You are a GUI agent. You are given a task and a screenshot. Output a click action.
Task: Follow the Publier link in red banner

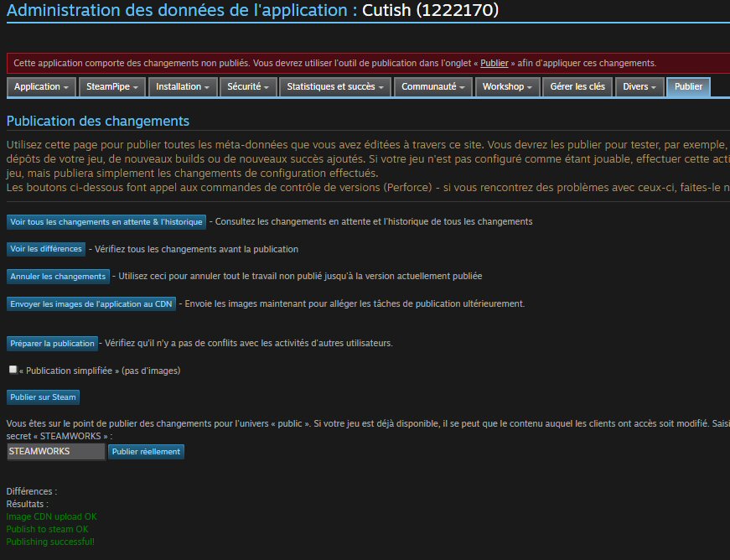coord(494,64)
